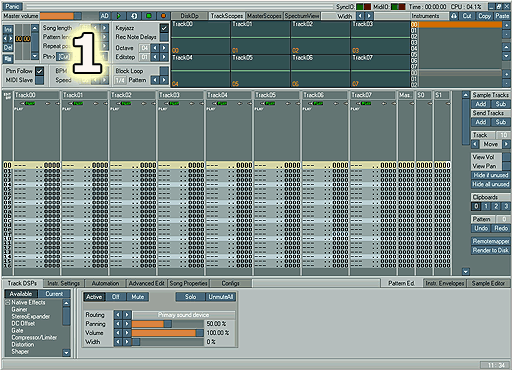Adjust the Panning slider
Screen dimensions: 512x370
168,324
